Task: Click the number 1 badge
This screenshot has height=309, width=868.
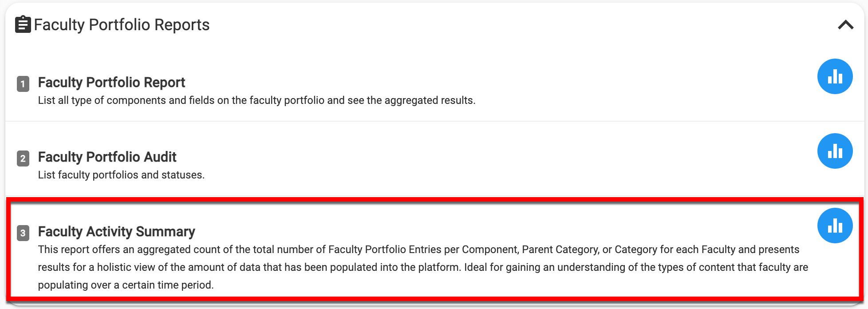Action: point(23,83)
